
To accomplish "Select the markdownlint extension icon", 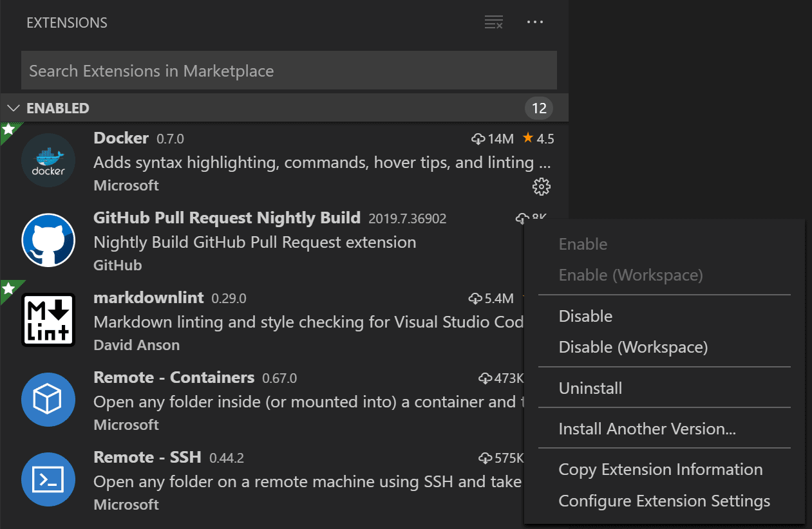I will tap(48, 320).
